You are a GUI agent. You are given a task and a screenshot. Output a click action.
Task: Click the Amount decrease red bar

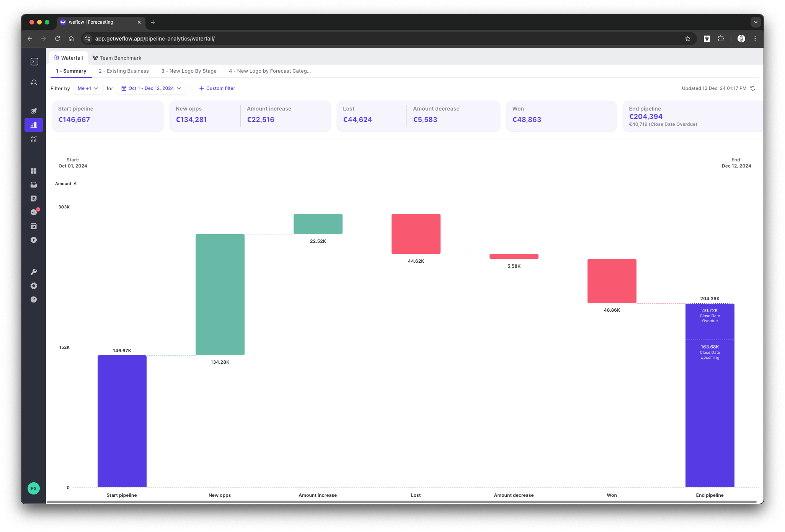514,256
